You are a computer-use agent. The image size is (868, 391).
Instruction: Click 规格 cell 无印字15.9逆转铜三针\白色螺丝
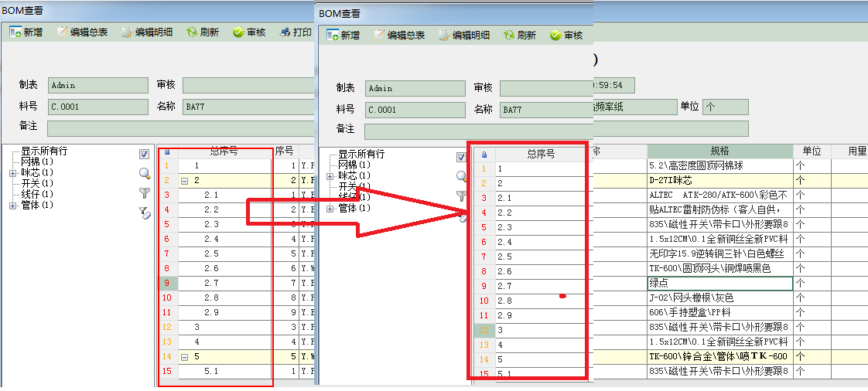point(719,254)
